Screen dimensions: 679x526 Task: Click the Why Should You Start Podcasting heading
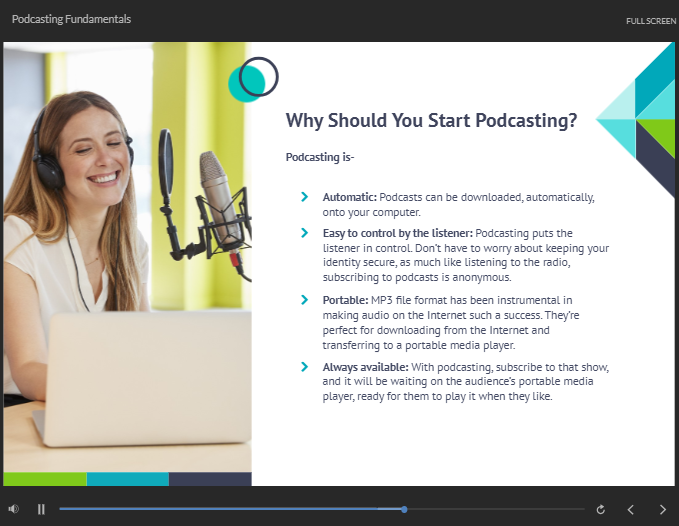pyautogui.click(x=431, y=121)
